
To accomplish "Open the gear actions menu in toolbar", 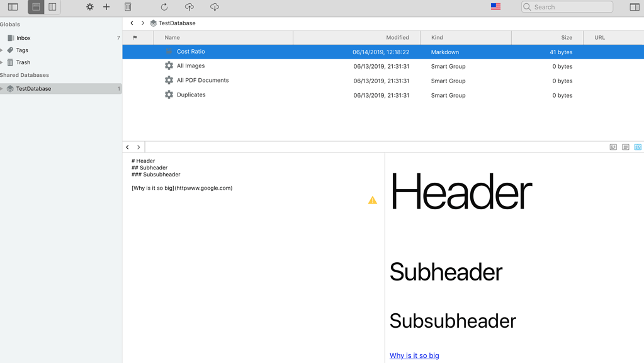I will coord(89,7).
